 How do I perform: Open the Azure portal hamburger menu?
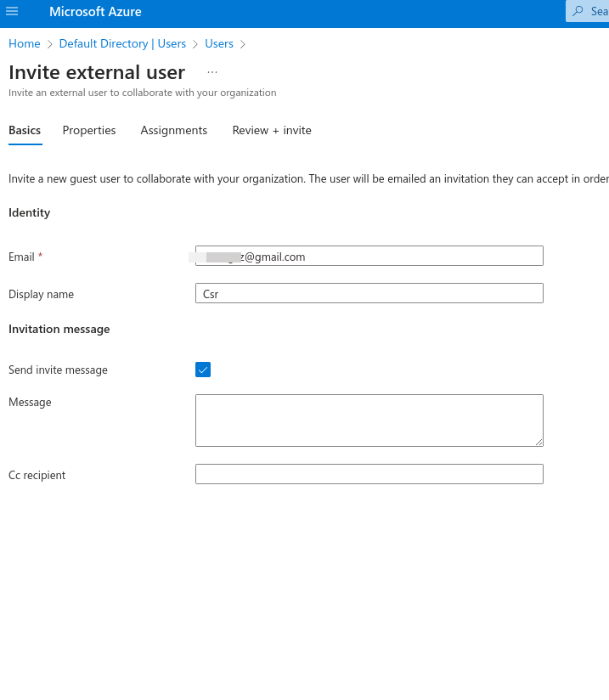click(x=12, y=12)
